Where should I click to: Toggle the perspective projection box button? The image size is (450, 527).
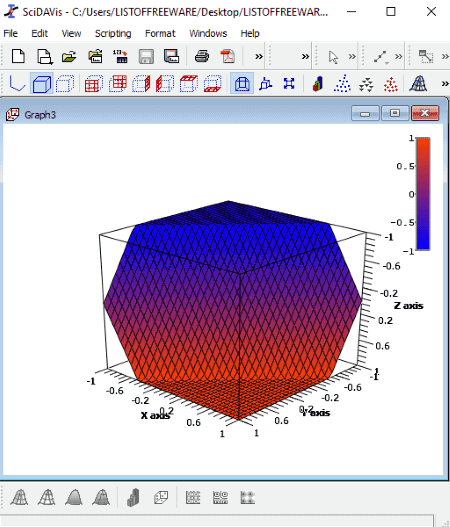click(x=242, y=83)
